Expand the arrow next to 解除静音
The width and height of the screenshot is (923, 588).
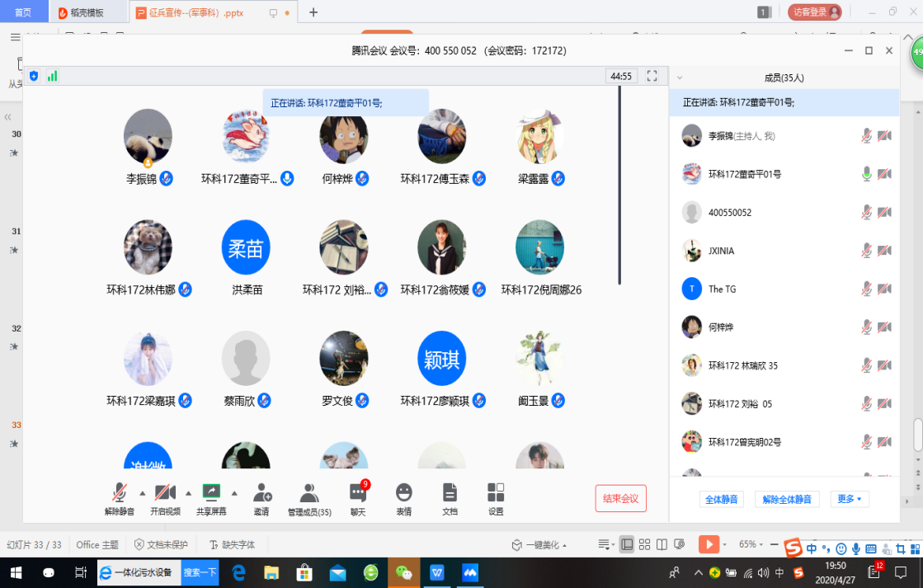tap(142, 493)
